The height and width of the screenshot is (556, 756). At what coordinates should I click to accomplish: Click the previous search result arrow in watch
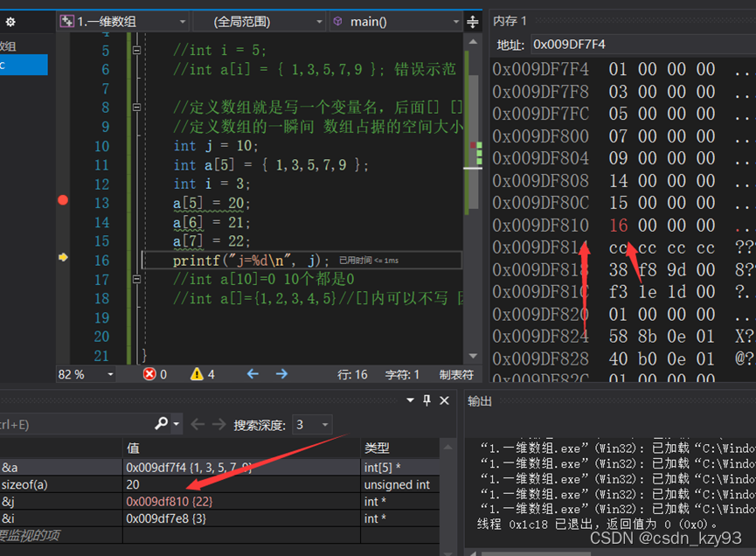198,424
